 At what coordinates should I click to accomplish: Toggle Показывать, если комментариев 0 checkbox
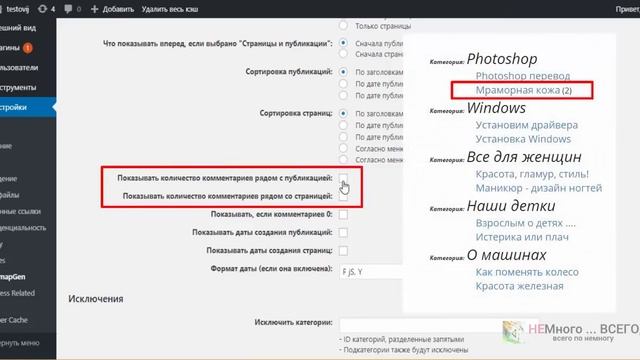(343, 214)
